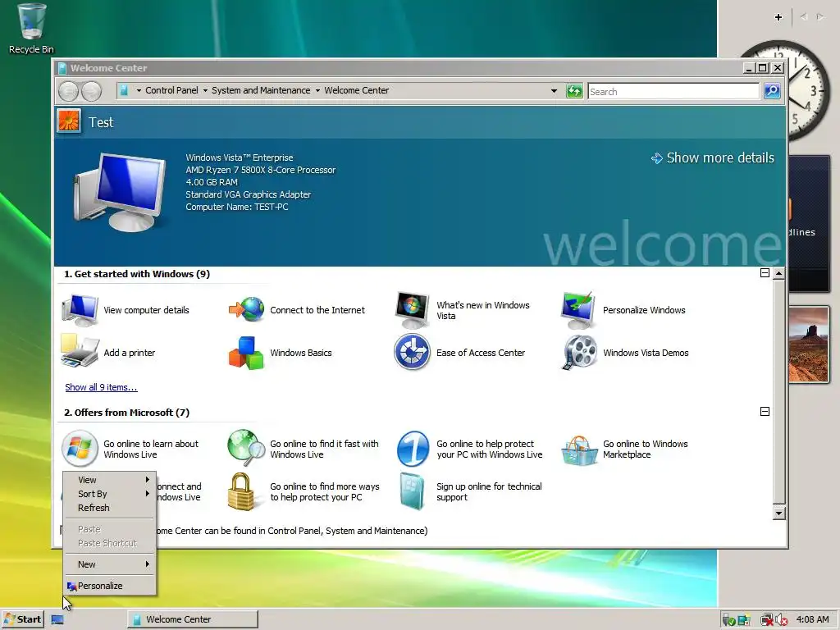
Task: Click the Show Desktop quick launch icon
Action: (x=57, y=620)
